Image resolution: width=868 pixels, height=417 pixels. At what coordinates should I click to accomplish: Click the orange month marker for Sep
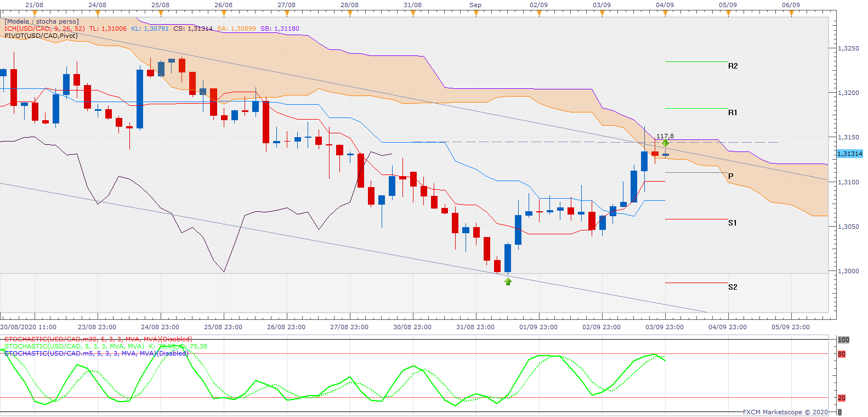(x=476, y=13)
